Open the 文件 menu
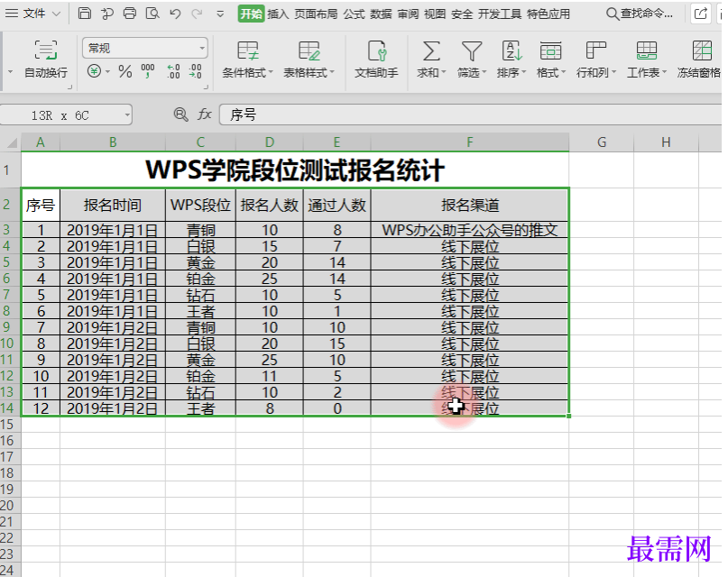 click(33, 14)
